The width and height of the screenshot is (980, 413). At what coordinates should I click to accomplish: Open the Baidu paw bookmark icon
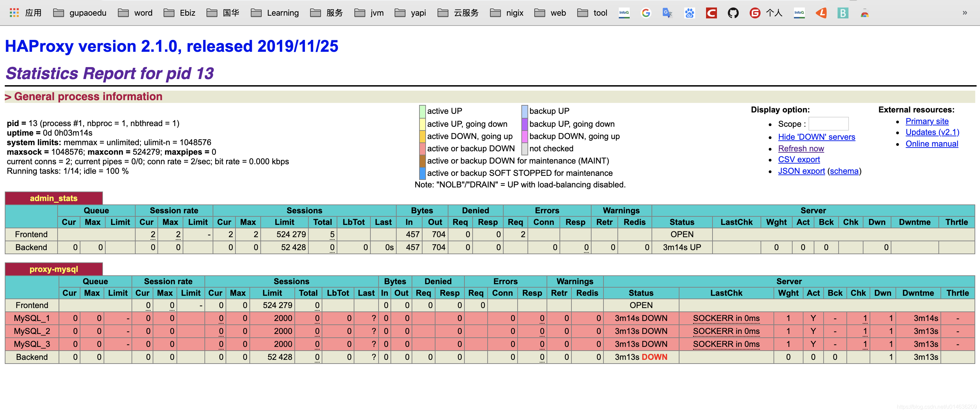(689, 13)
